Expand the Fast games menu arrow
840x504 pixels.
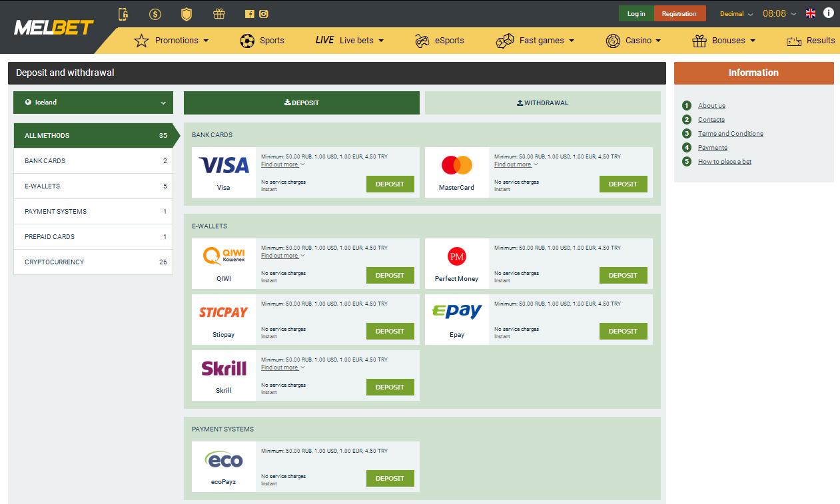[x=572, y=41]
